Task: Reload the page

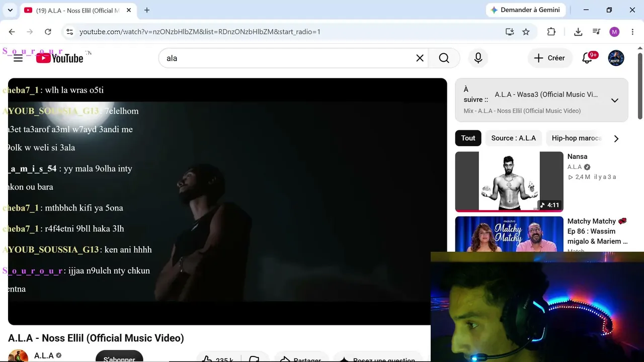Action: pyautogui.click(x=48, y=32)
